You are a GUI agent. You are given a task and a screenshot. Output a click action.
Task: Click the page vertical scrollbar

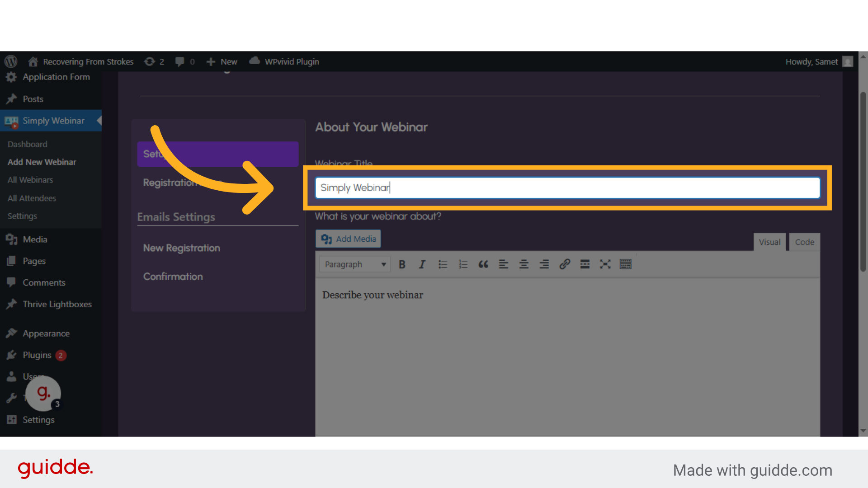(x=863, y=181)
